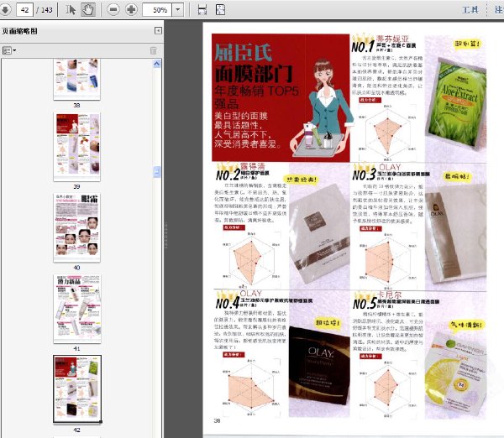
Task: Enable scrolling page width fit mode
Action: click(202, 9)
